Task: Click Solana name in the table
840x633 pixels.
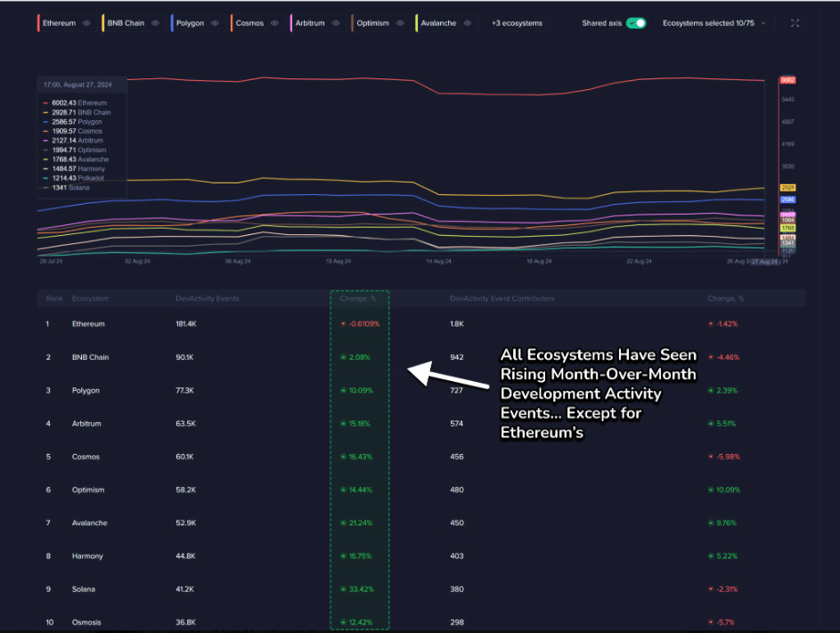Action: pos(84,589)
